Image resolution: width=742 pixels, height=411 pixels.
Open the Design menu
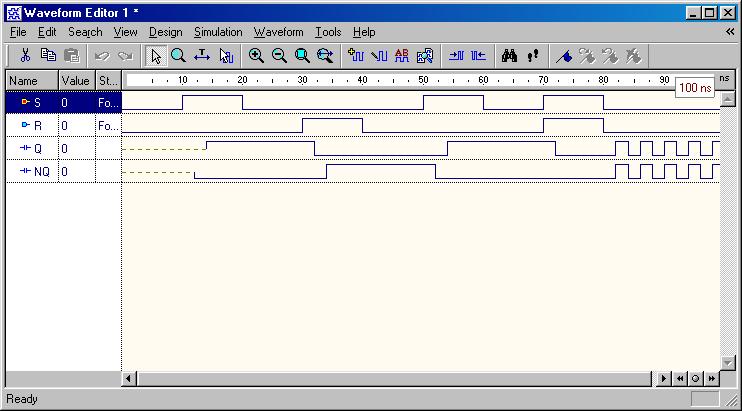click(166, 32)
